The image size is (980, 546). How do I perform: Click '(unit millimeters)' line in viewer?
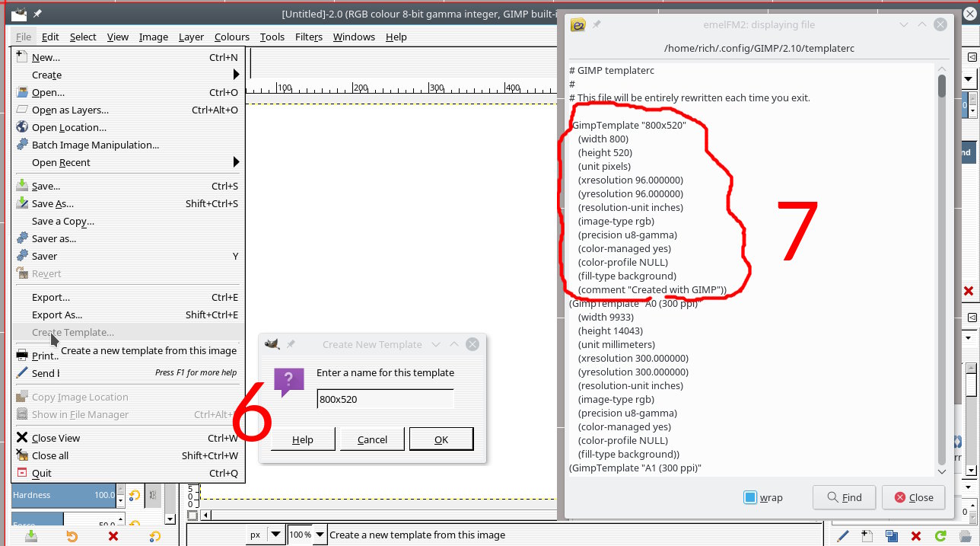(616, 344)
